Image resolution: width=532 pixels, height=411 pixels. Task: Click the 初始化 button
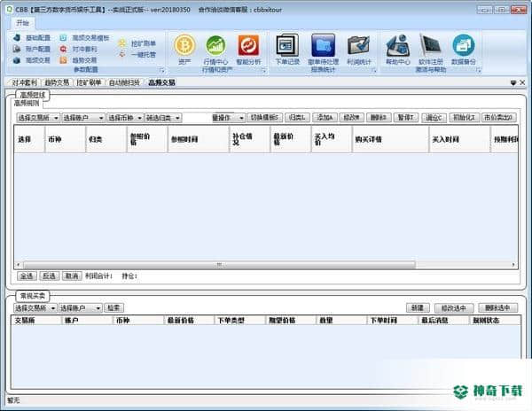pos(465,118)
